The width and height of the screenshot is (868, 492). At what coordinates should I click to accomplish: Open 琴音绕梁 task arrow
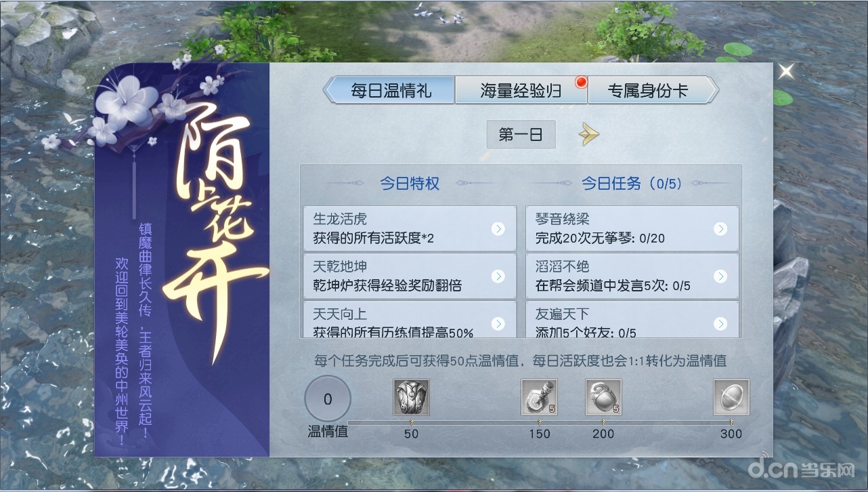[720, 229]
